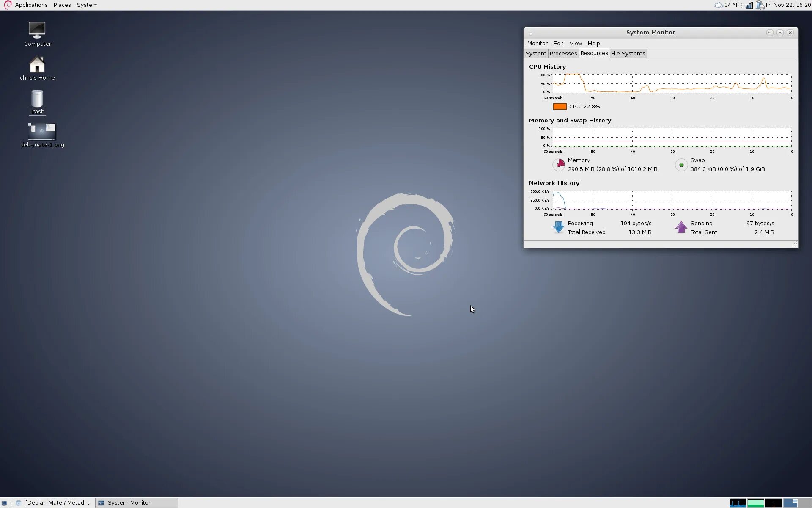Screen dimensions: 812x508
Task: Click the Trash desktop icon
Action: (37, 102)
